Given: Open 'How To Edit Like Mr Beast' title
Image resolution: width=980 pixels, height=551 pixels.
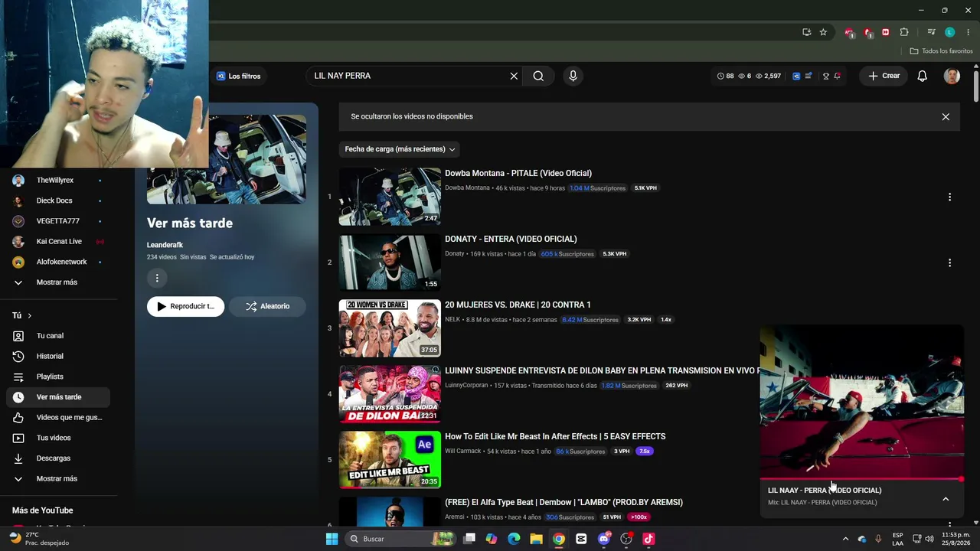Looking at the screenshot, I should coord(555,436).
